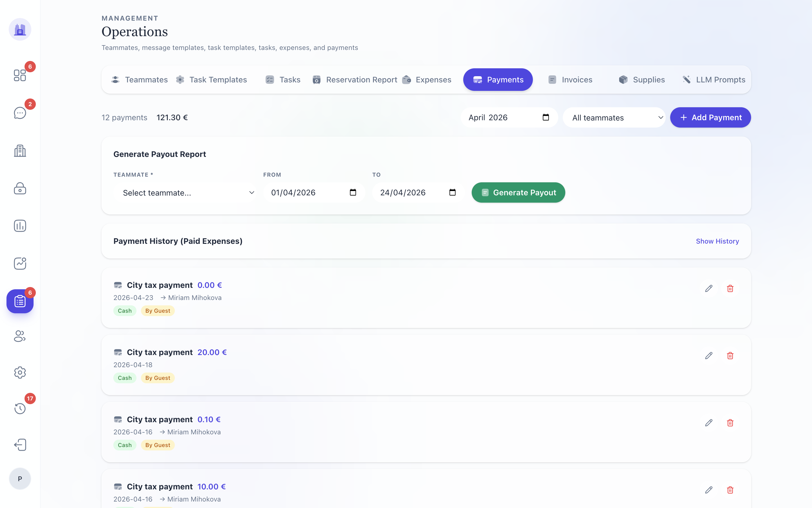Open the settings gear sidebar icon
This screenshot has width=812, height=508.
pos(20,372)
